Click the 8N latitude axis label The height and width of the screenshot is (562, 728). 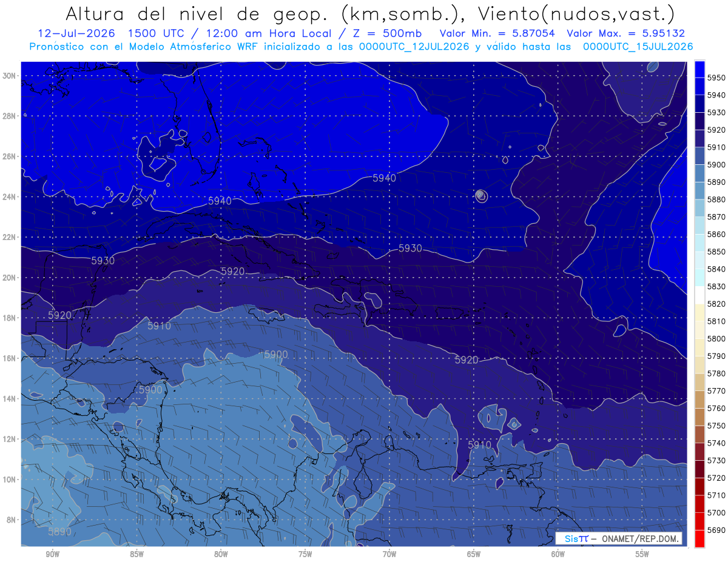[x=11, y=520]
